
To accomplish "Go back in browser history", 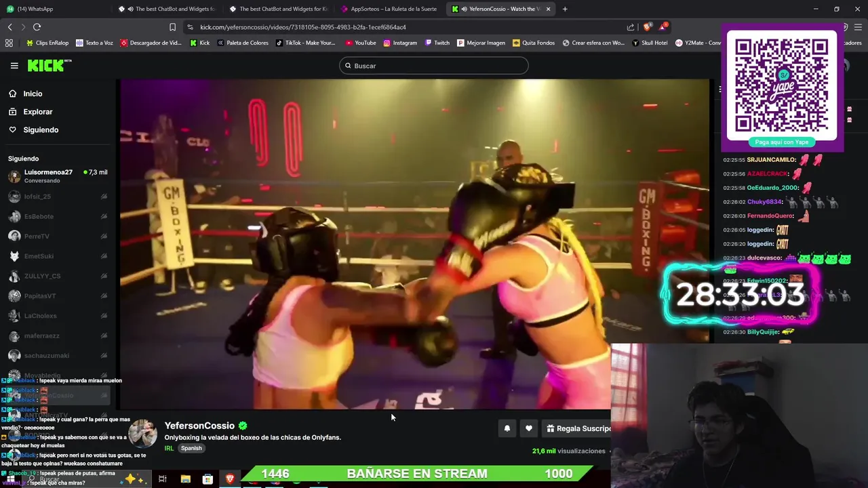I will tap(9, 27).
